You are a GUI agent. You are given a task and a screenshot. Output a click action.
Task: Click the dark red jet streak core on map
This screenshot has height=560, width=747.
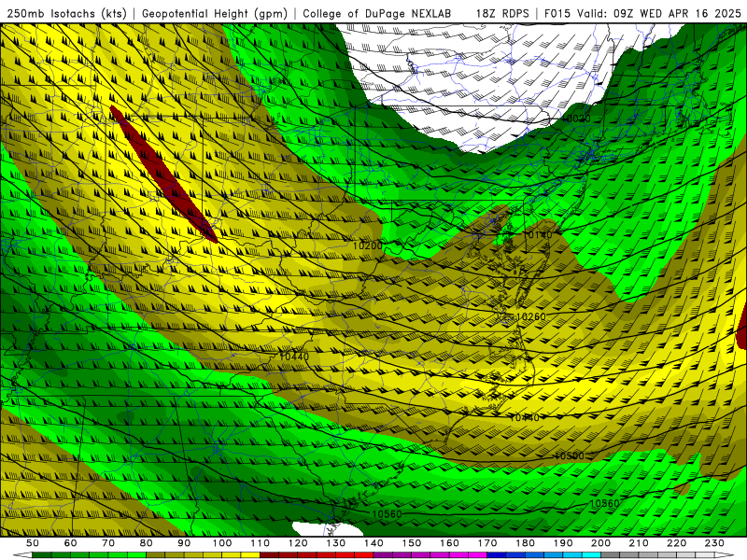pyautogui.click(x=162, y=174)
